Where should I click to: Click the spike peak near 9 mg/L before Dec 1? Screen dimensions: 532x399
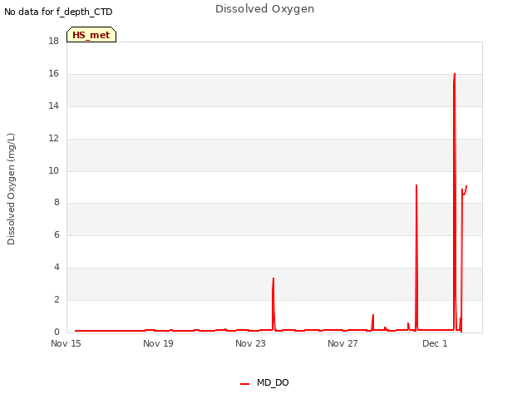tap(416, 185)
